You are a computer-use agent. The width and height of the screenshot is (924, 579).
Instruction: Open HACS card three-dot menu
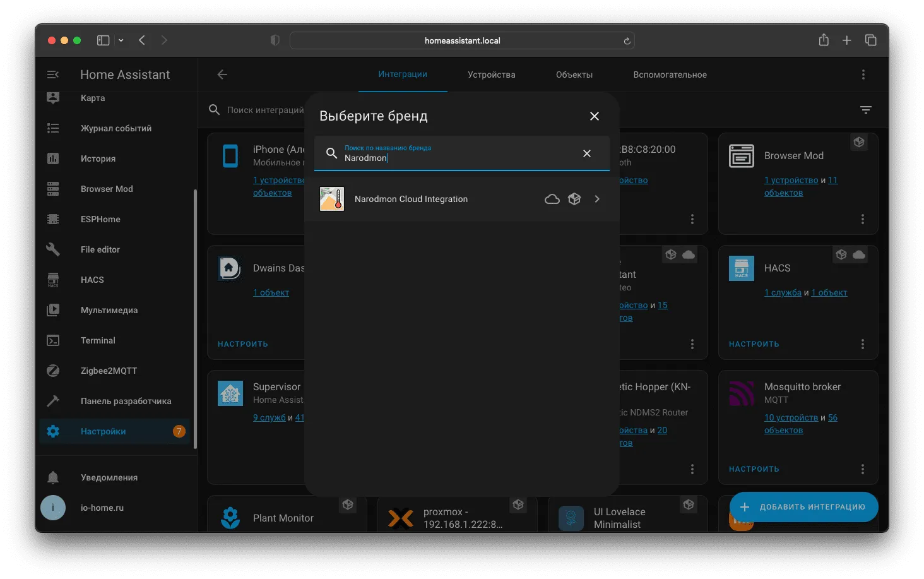[x=863, y=344]
